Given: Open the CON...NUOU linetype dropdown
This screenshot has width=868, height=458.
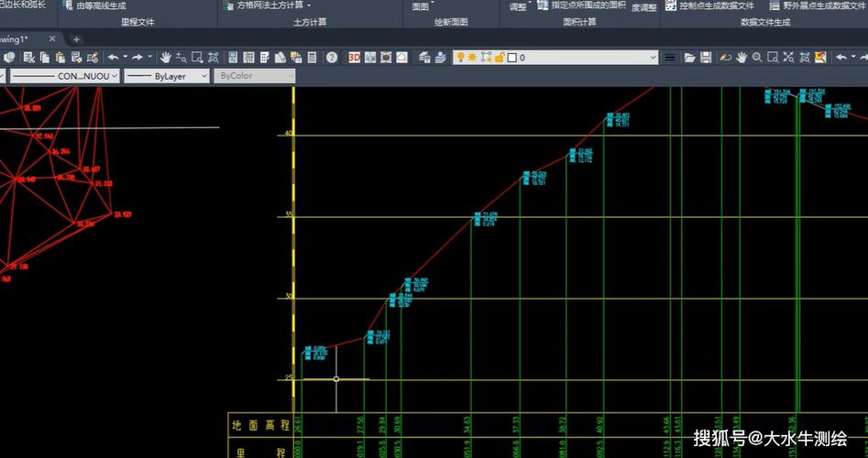Looking at the screenshot, I should pyautogui.click(x=62, y=76).
